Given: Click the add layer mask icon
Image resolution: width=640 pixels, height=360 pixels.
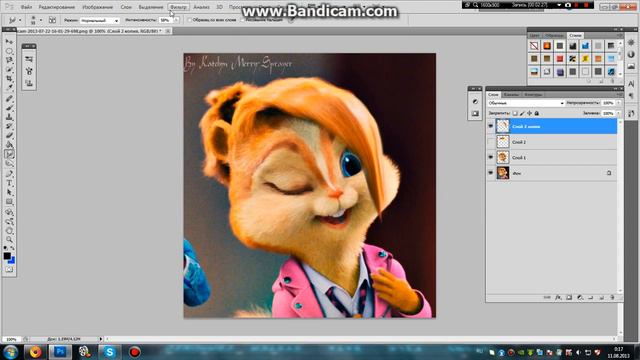Looking at the screenshot, I should 569,298.
